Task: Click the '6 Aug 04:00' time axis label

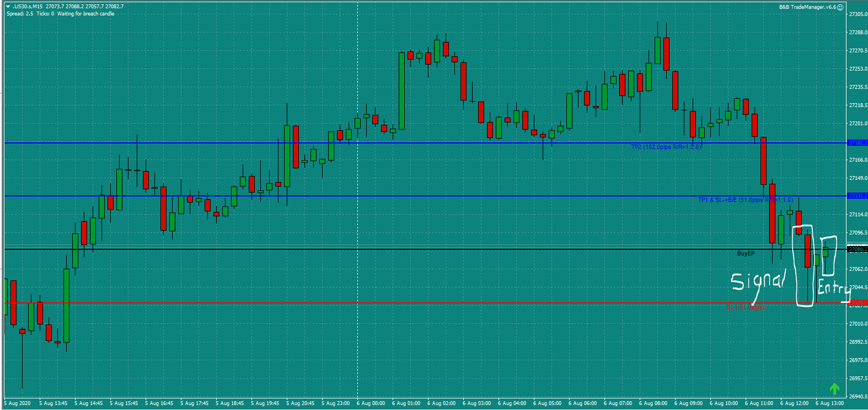Action: coord(512,403)
